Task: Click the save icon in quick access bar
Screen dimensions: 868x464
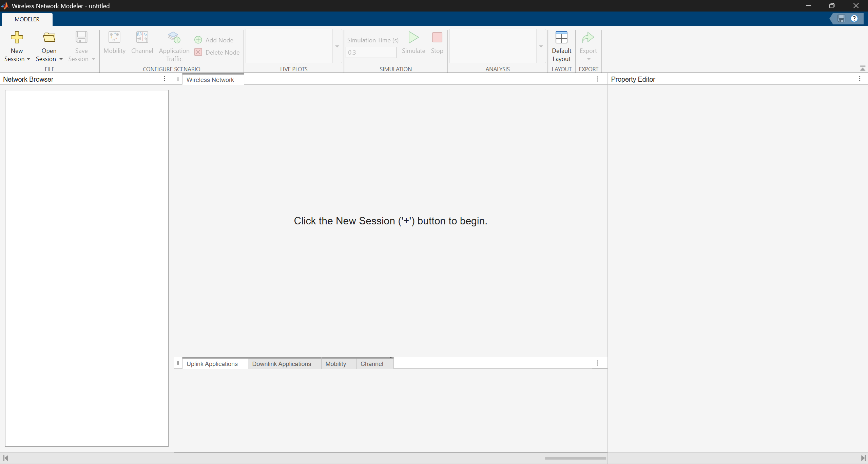Action: [x=841, y=19]
